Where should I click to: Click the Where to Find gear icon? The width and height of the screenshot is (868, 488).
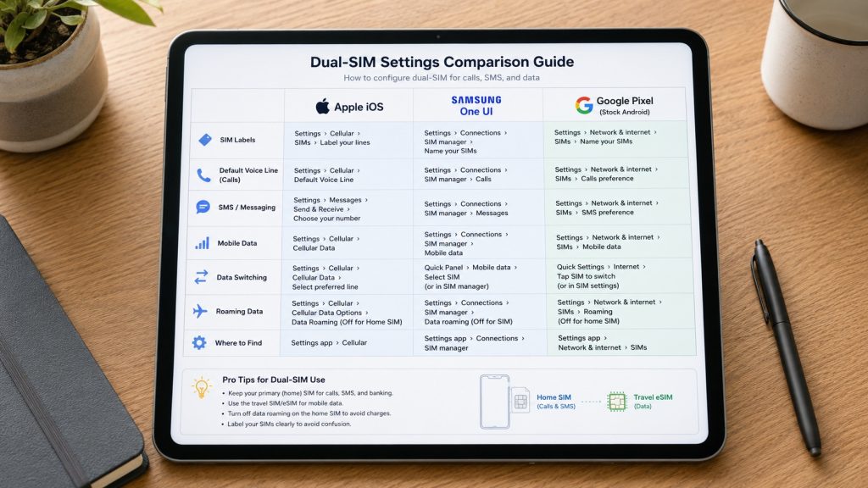pyautogui.click(x=198, y=342)
